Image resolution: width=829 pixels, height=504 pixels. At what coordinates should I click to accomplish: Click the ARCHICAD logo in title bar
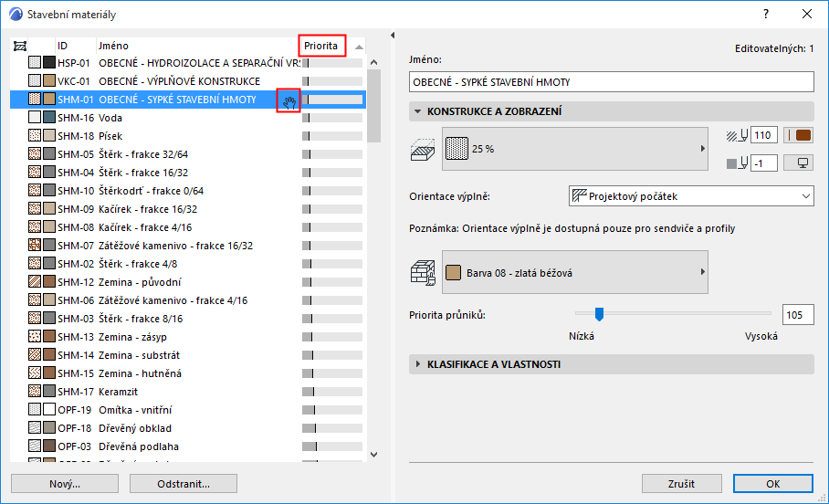(x=16, y=15)
